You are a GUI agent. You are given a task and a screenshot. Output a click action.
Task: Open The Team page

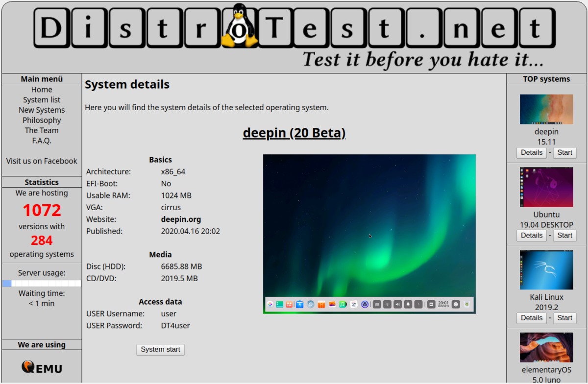(42, 130)
